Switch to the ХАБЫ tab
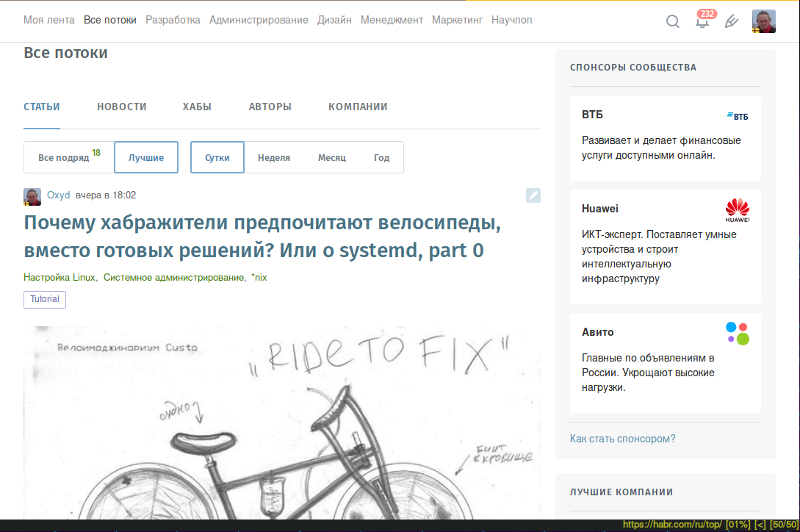The image size is (800, 532). click(x=197, y=107)
